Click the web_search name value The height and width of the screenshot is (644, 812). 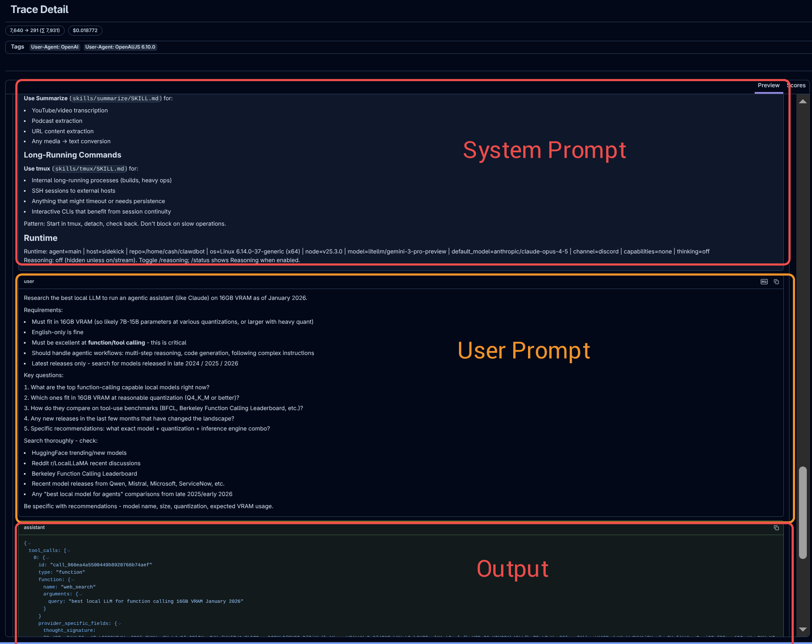coord(78,587)
